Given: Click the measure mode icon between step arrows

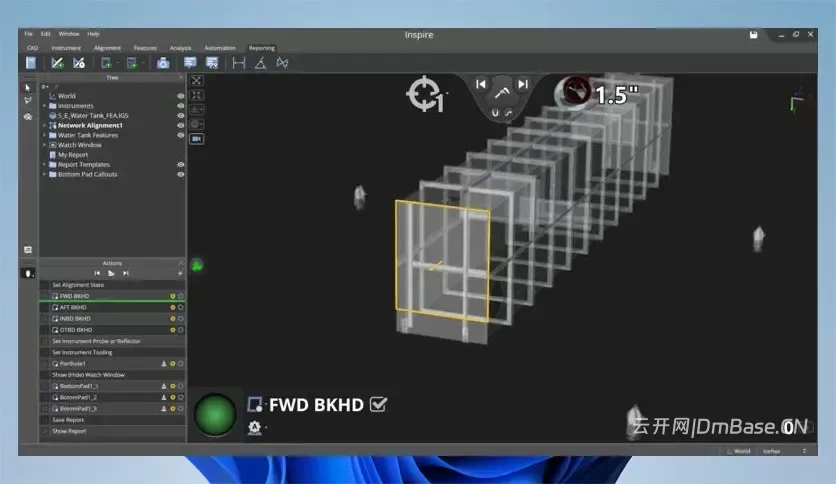Looking at the screenshot, I should (501, 93).
